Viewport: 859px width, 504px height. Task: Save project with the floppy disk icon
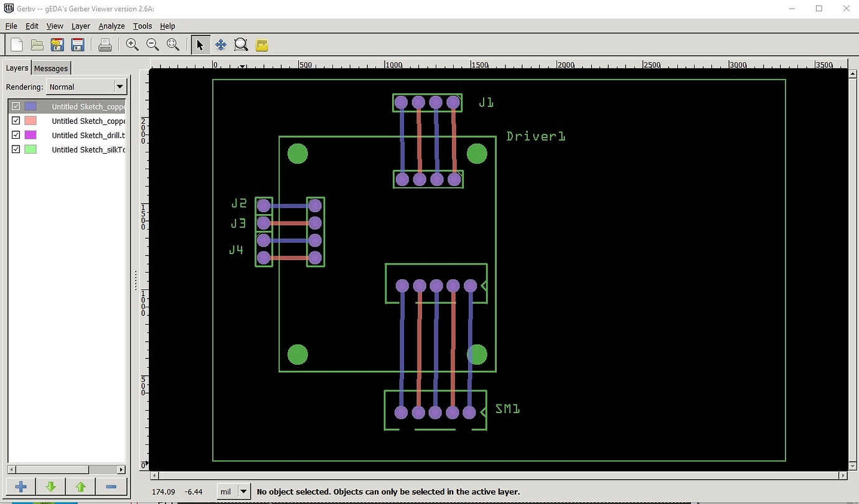click(78, 45)
